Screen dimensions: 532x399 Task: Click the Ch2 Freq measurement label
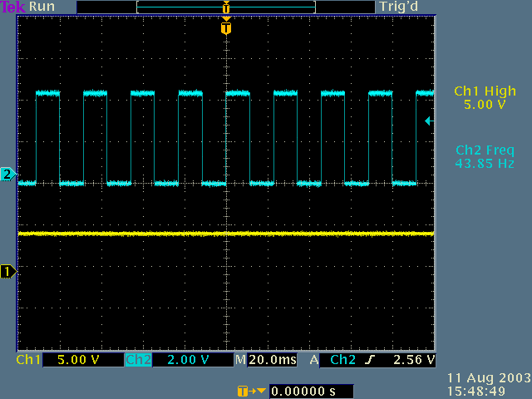point(485,150)
